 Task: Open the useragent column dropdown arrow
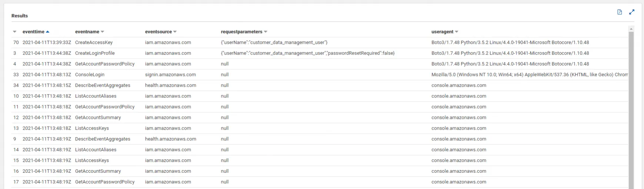click(457, 32)
